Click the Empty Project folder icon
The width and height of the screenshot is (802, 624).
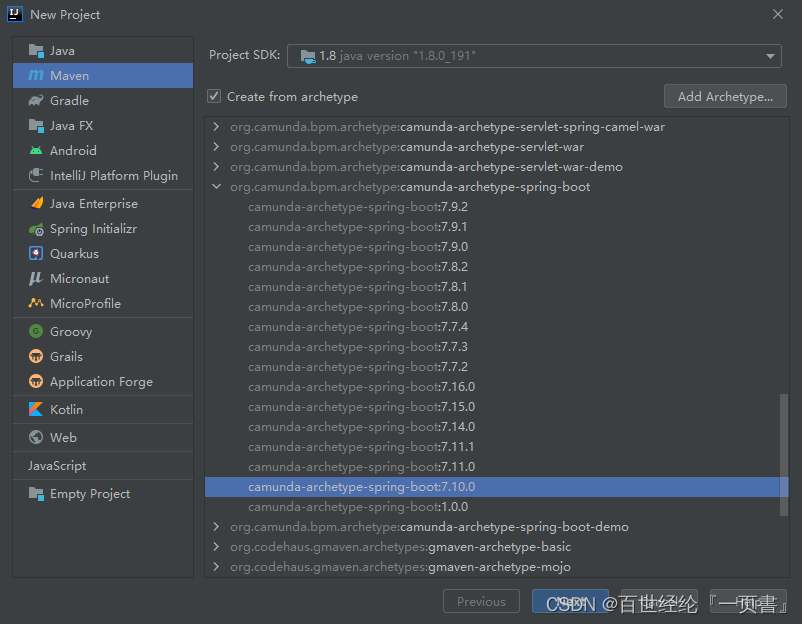[x=36, y=494]
